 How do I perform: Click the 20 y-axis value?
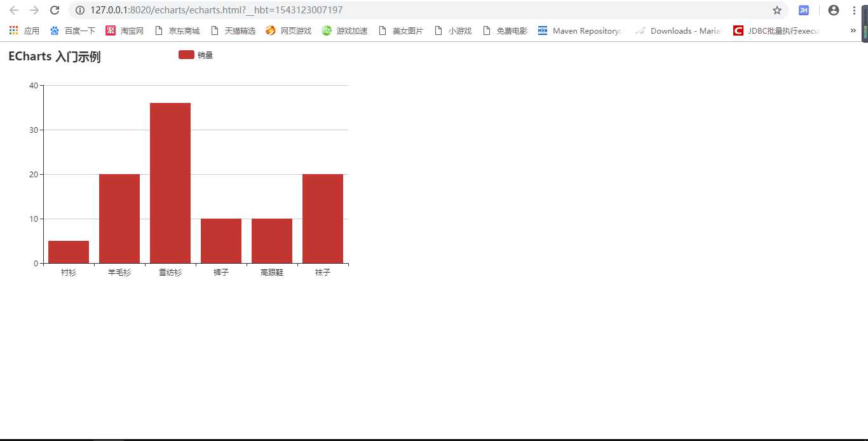(x=34, y=174)
